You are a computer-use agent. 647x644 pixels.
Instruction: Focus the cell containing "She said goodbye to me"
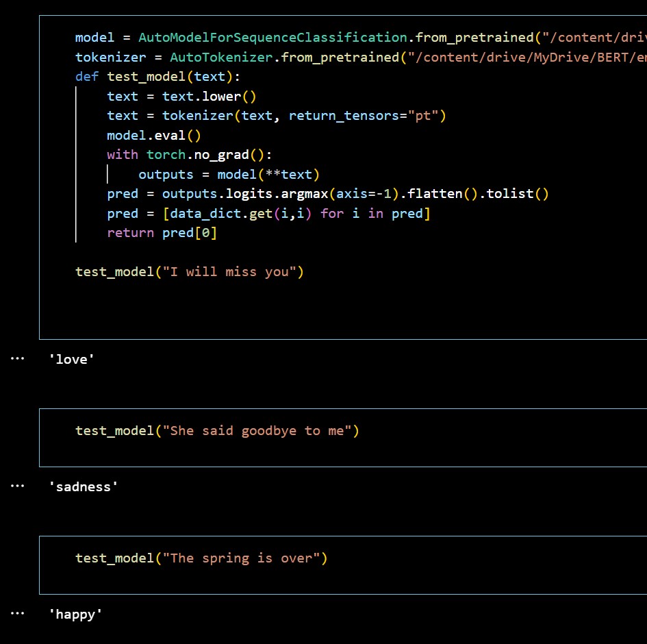(x=217, y=431)
